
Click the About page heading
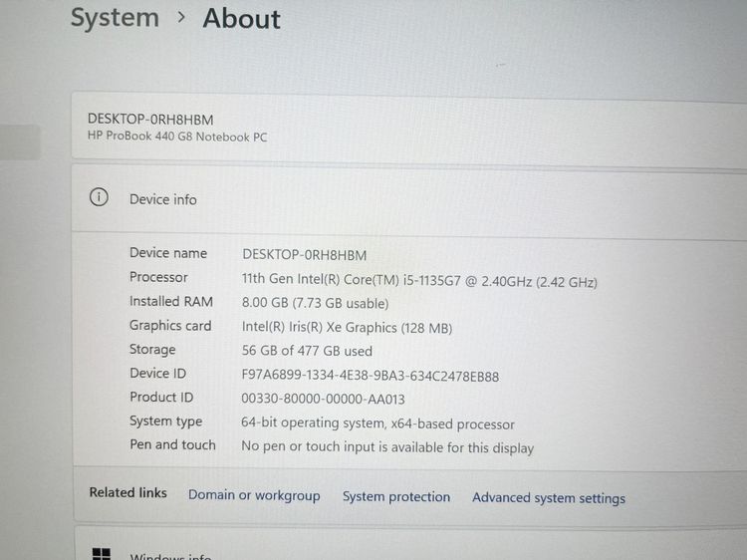coord(242,19)
